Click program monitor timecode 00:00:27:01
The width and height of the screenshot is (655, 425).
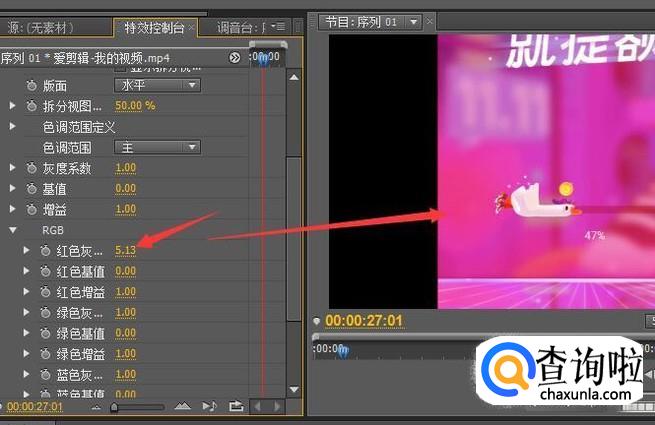[364, 321]
